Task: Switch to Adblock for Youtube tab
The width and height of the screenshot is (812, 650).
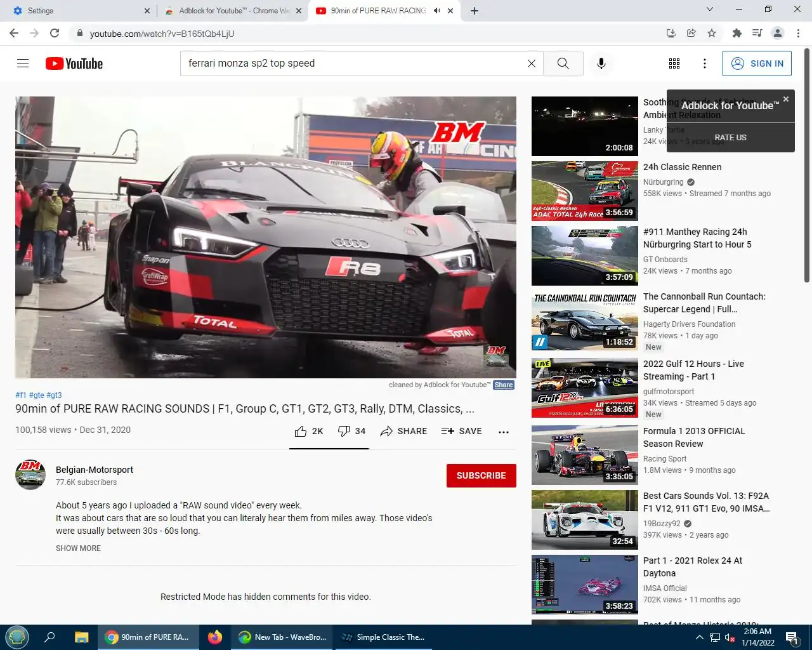Action: tap(231, 11)
